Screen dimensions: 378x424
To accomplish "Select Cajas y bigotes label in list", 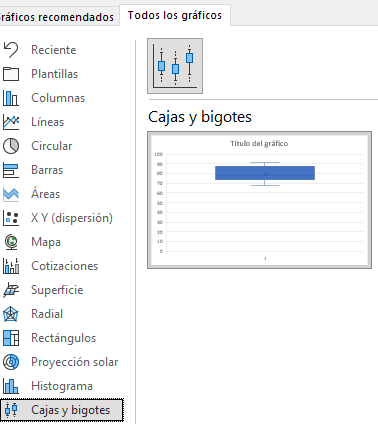I will pos(71,410).
